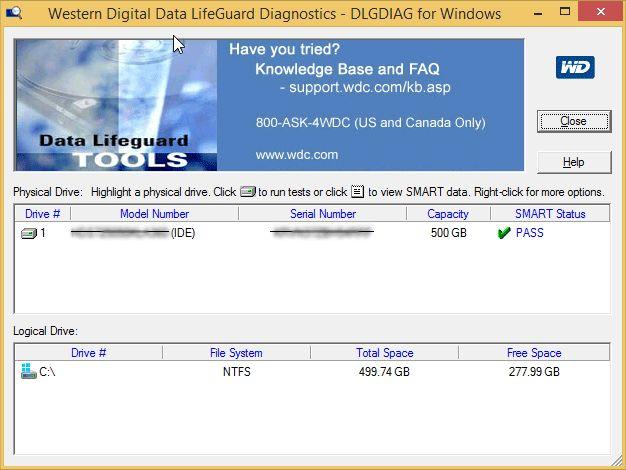
Task: Sort by Capacity column header
Action: click(x=448, y=214)
